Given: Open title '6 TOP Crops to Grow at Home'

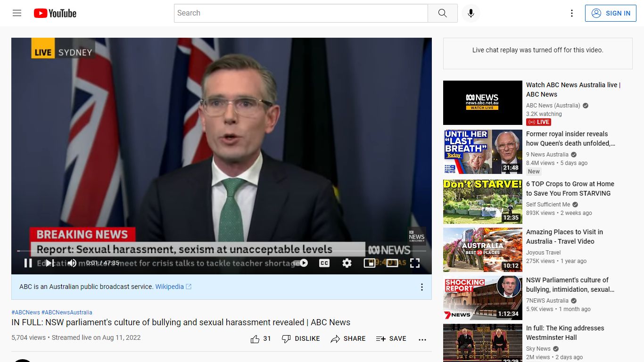Looking at the screenshot, I should point(570,189).
